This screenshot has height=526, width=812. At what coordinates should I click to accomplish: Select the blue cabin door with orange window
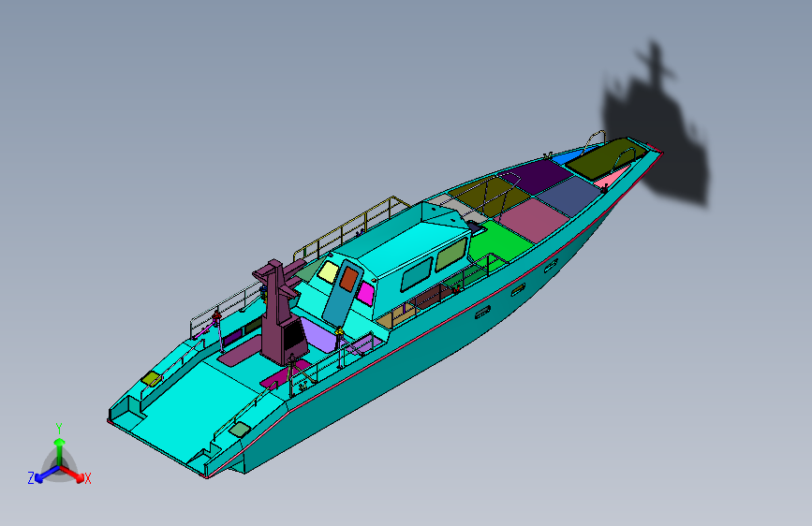click(343, 293)
